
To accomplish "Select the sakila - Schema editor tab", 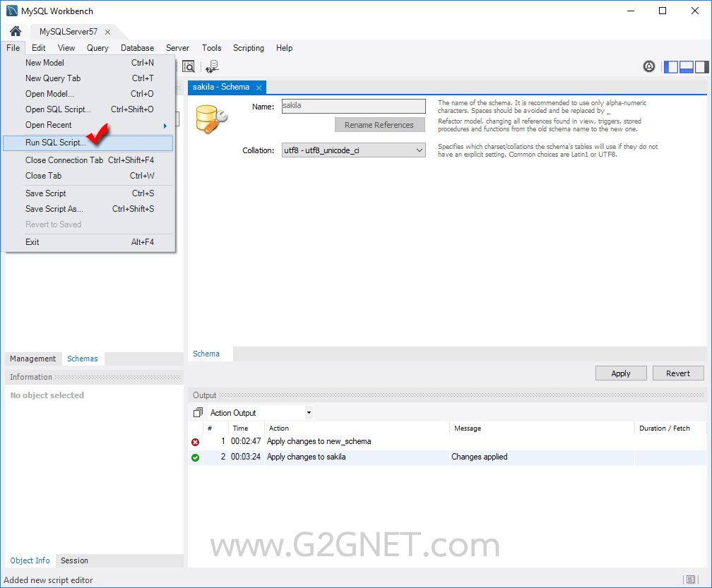I will pos(221,87).
